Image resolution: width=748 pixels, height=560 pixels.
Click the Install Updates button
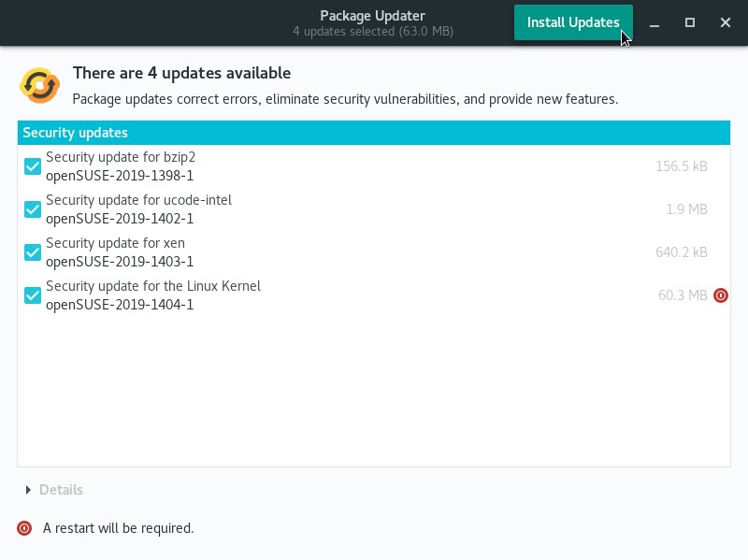[x=573, y=22]
